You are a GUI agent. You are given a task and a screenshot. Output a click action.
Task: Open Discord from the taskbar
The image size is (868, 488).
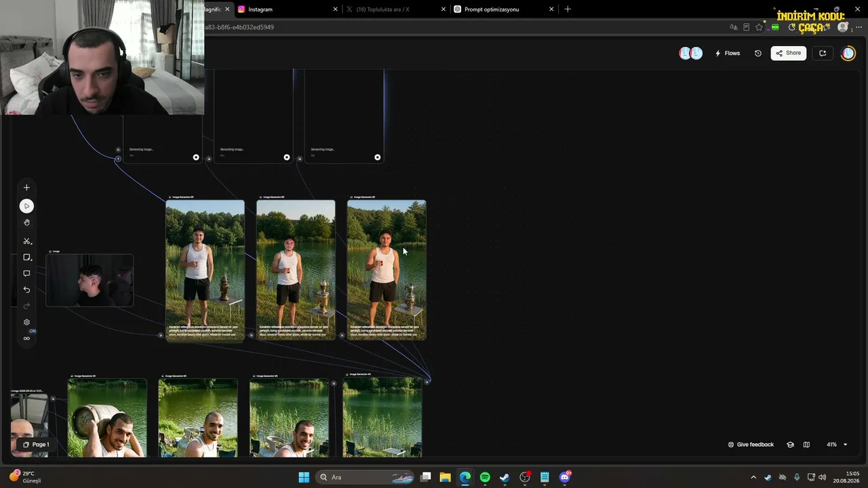coord(565,477)
